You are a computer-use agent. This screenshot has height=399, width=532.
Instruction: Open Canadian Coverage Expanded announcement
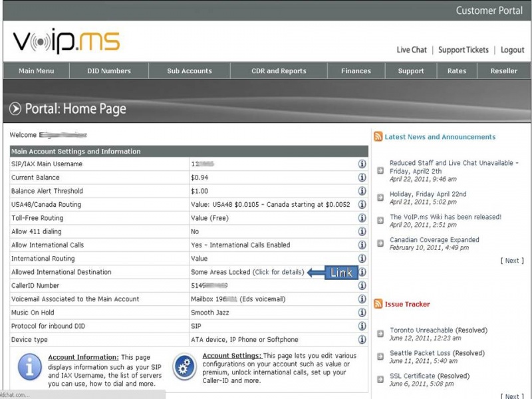coord(434,239)
